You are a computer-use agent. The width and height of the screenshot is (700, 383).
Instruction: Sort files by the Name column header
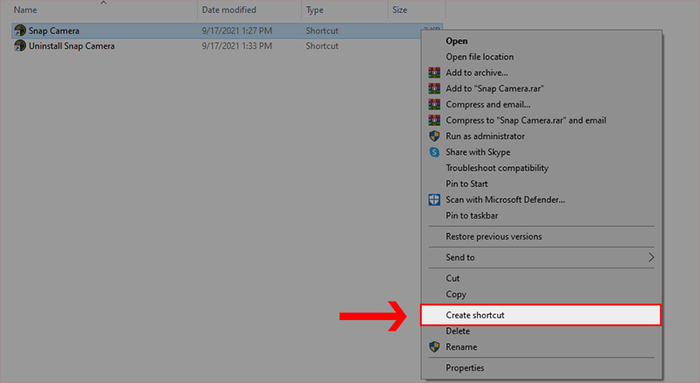[x=25, y=10]
